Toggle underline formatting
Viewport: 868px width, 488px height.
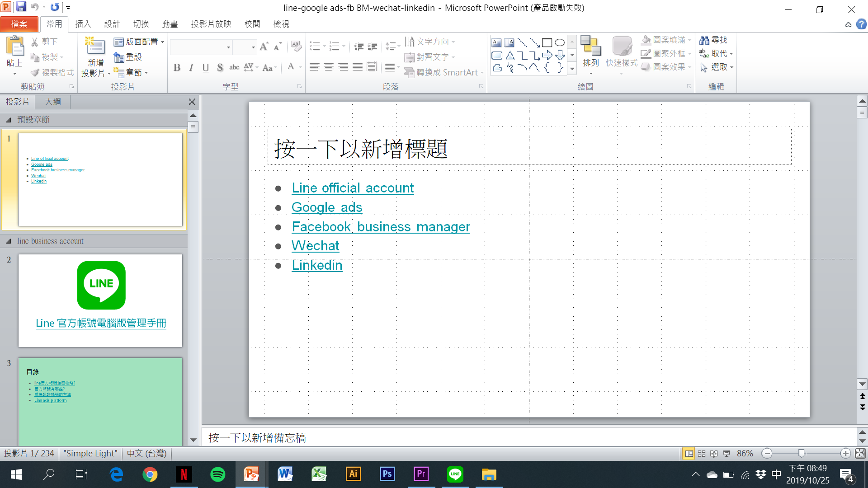click(x=206, y=68)
